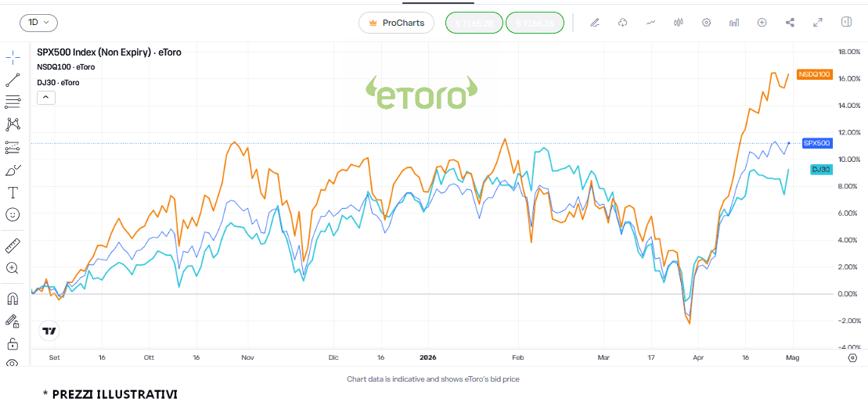Viewport: 868px width, 402px height.
Task: Select the SPX500 Index (Non Expiry) legend title
Action: point(109,52)
